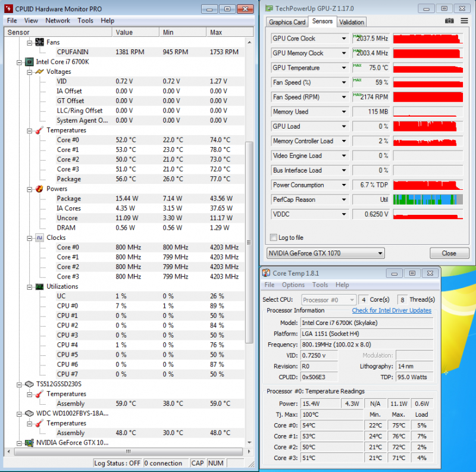Screen dimensions: 476x472
Task: Open the Select CPU Processor #0 dropdown
Action: (x=329, y=300)
